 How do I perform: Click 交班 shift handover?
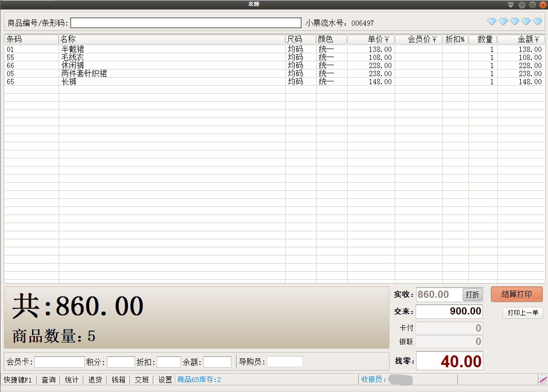pos(142,380)
